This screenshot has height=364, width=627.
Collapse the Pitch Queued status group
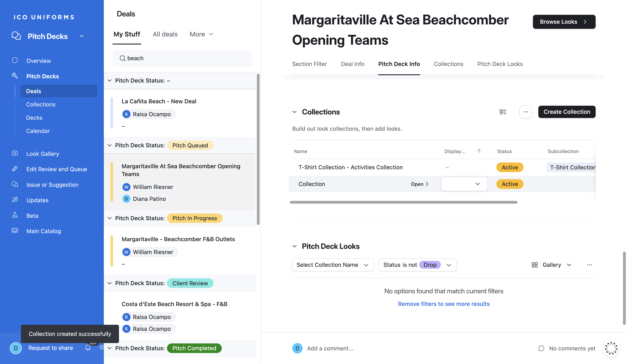click(110, 145)
